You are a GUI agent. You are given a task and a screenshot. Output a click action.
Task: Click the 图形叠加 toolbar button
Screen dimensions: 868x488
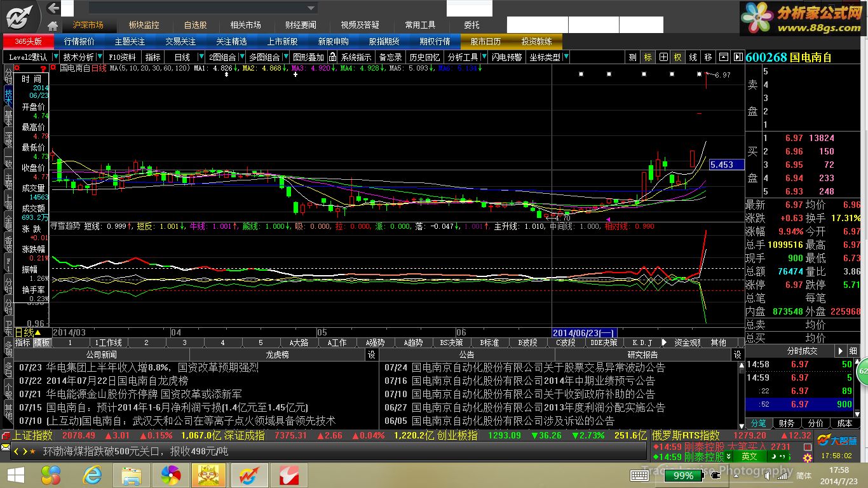coord(308,57)
